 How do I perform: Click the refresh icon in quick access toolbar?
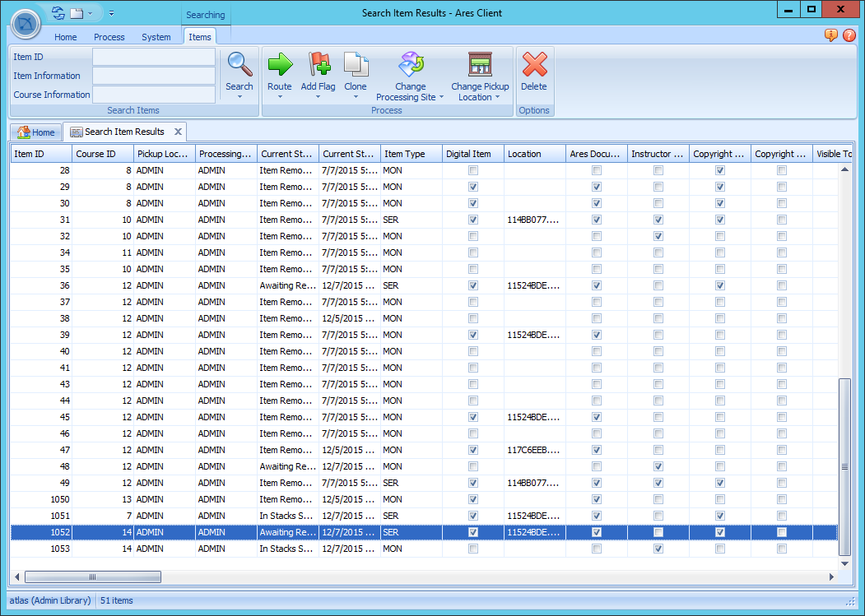point(58,13)
